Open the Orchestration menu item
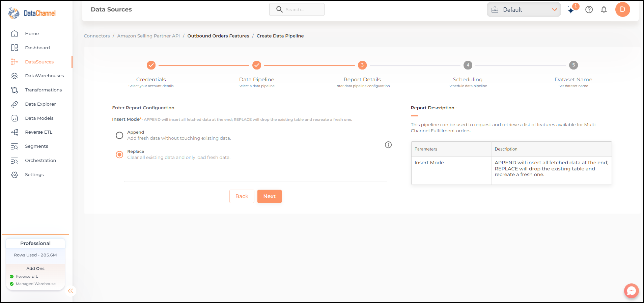This screenshot has width=644, height=303. [x=40, y=161]
